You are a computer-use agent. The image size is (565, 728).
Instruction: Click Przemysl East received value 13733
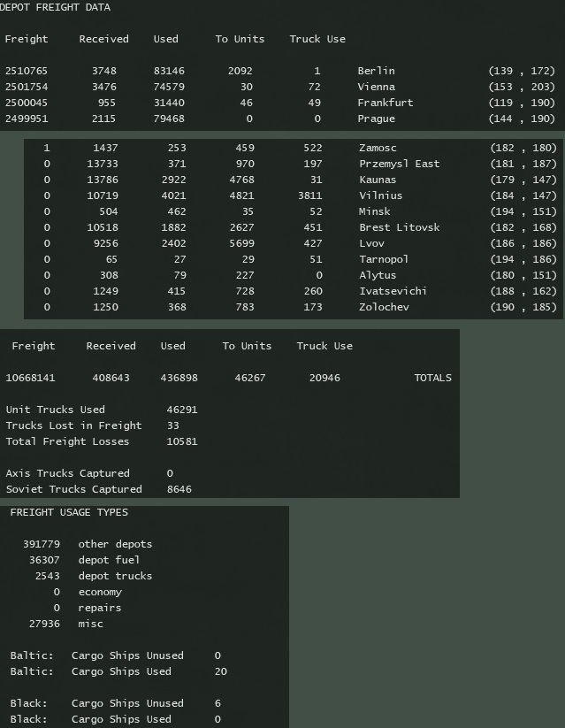(103, 164)
